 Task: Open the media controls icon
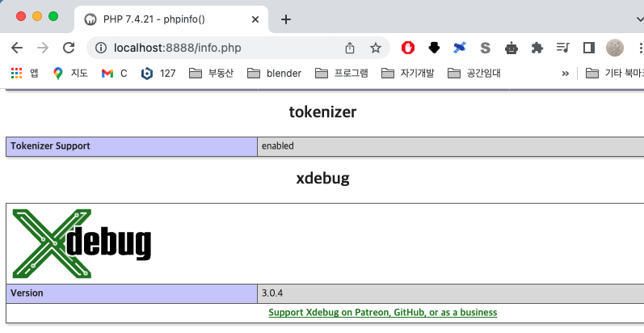tap(562, 48)
